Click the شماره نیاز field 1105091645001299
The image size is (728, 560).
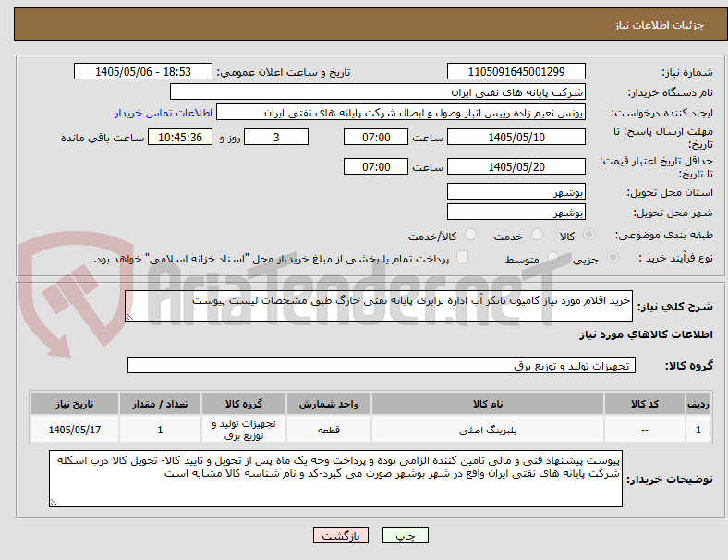(x=516, y=71)
